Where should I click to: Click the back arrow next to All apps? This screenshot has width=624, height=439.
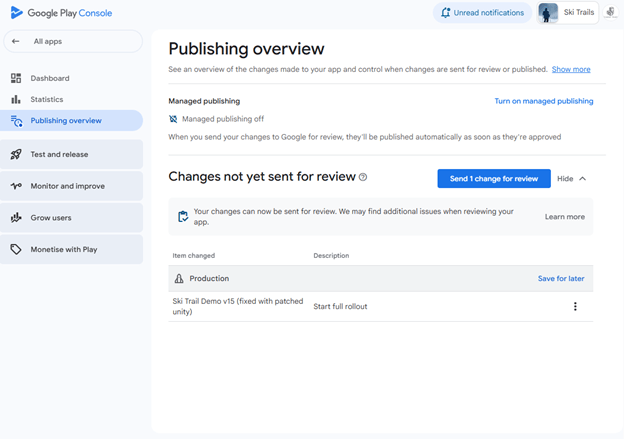tap(16, 41)
